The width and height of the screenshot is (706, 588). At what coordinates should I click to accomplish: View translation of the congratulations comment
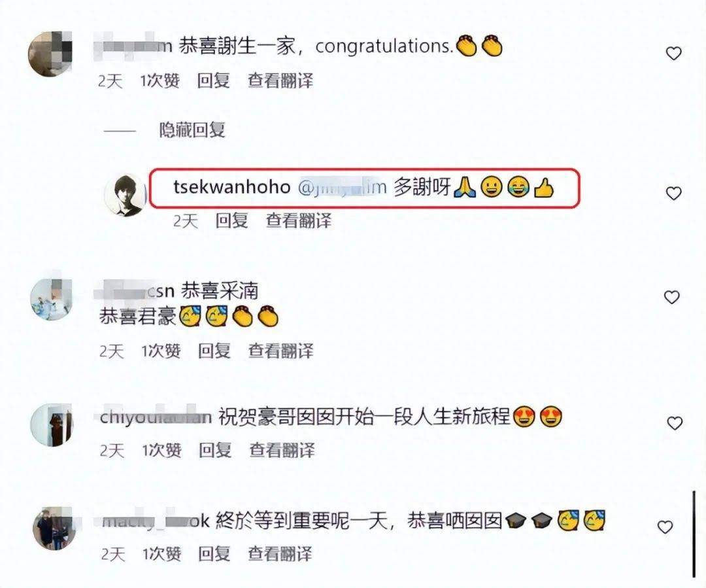coord(280,81)
